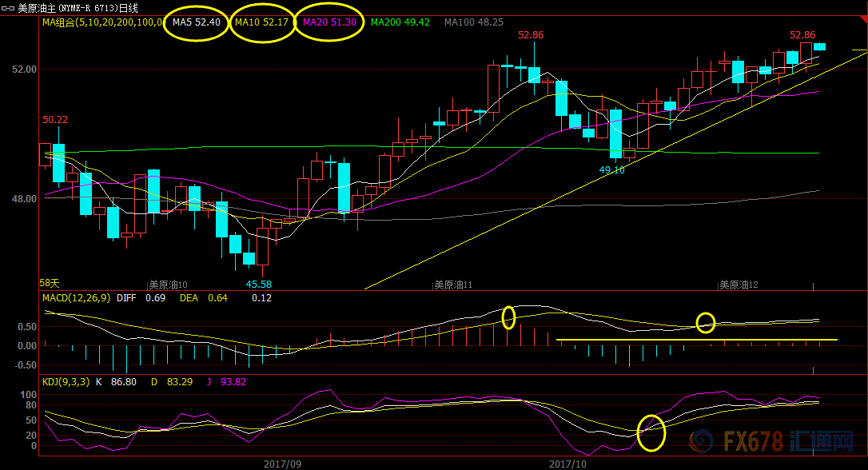Click the 美原油11 contract marker

[x=453, y=285]
